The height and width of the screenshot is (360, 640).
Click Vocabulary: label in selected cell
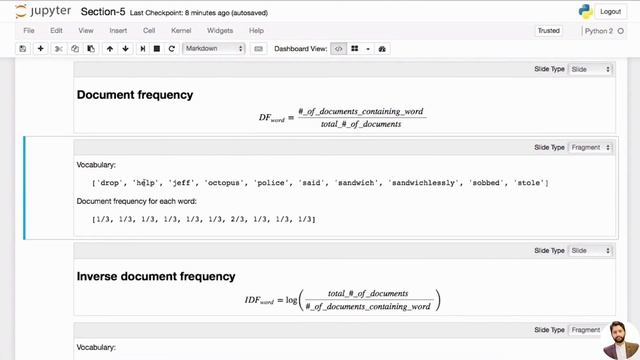[x=96, y=165]
